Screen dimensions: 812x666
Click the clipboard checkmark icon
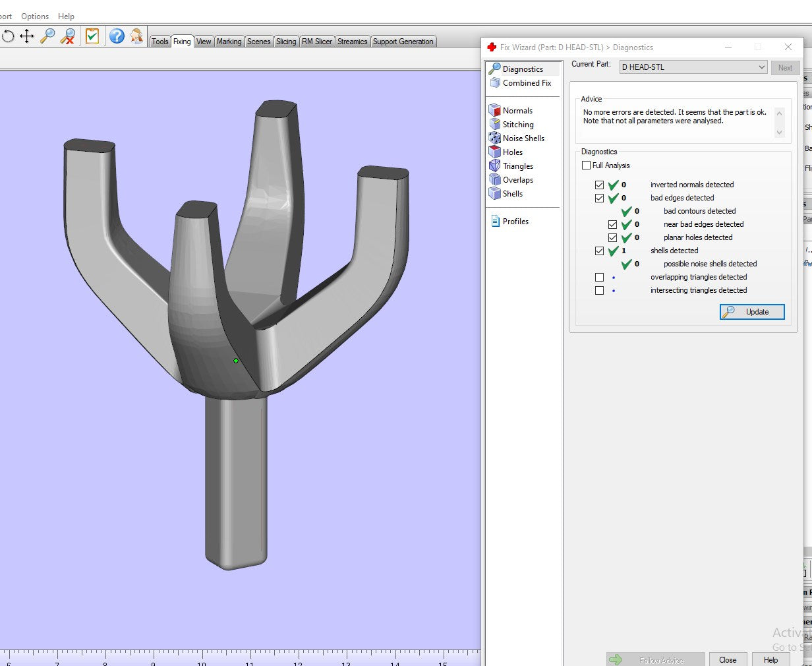[92, 36]
